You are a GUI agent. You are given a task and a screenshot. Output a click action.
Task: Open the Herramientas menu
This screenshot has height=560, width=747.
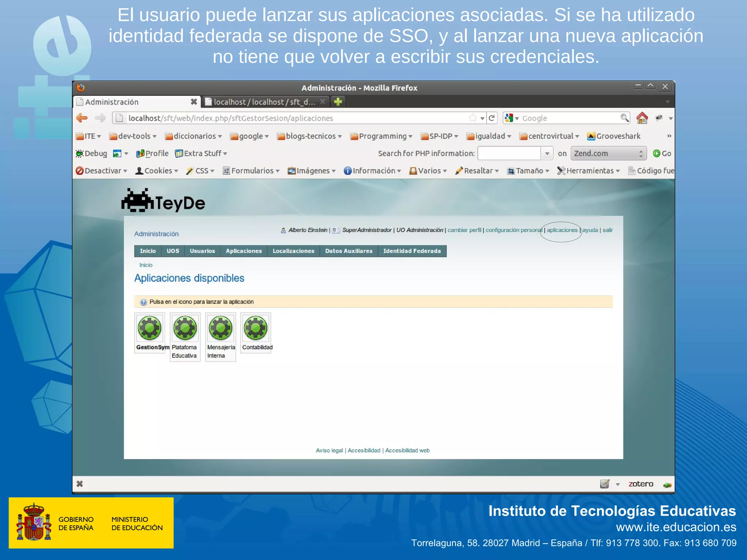(x=588, y=171)
